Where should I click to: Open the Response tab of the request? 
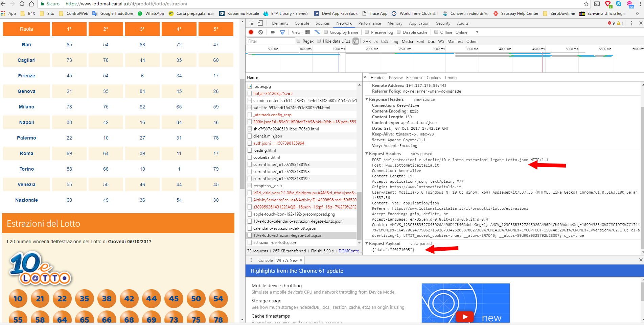pos(415,78)
